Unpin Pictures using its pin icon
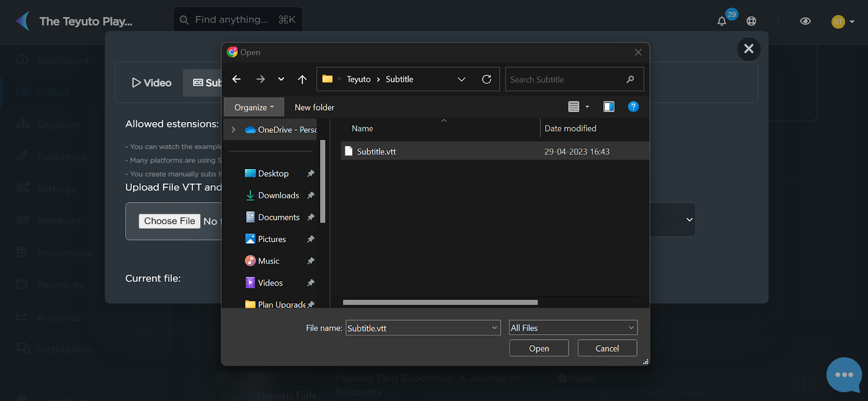868x401 pixels. point(311,239)
